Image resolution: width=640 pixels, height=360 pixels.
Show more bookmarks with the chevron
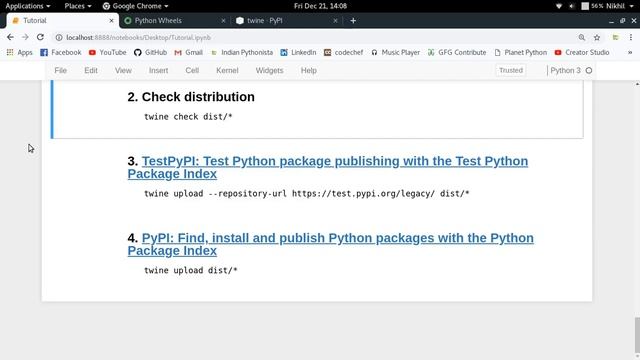(x=630, y=52)
